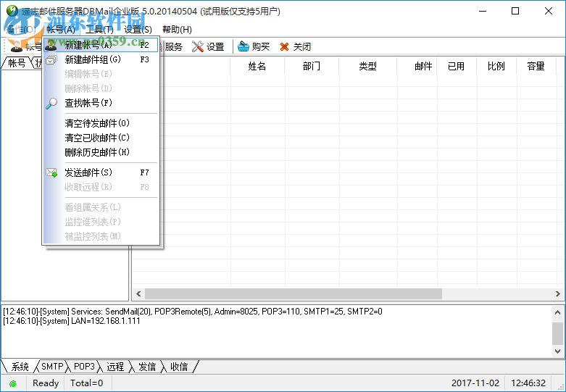
Task: Click the 类型 column header
Action: tap(368, 66)
